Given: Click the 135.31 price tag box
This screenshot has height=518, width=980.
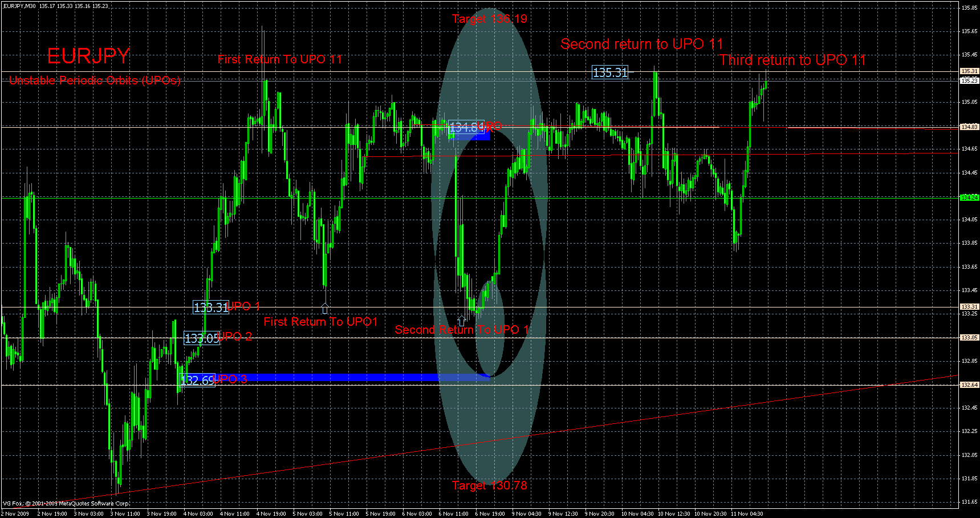Looking at the screenshot, I should [x=609, y=72].
